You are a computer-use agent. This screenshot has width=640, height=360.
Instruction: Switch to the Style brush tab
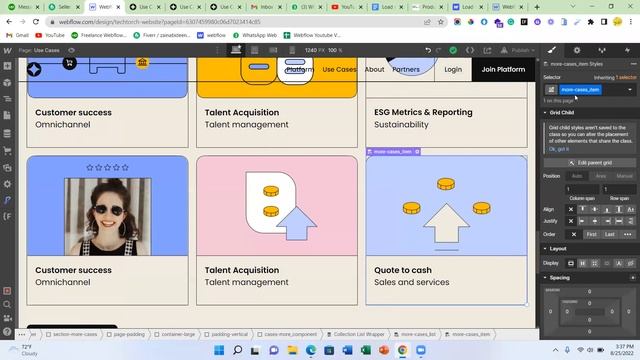pos(552,50)
